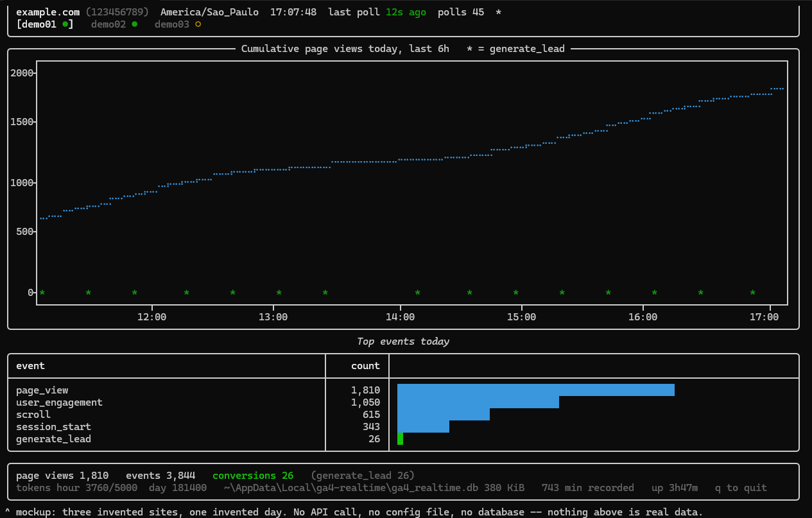Click the 500 y-axis label
812x518 pixels.
tap(25, 232)
